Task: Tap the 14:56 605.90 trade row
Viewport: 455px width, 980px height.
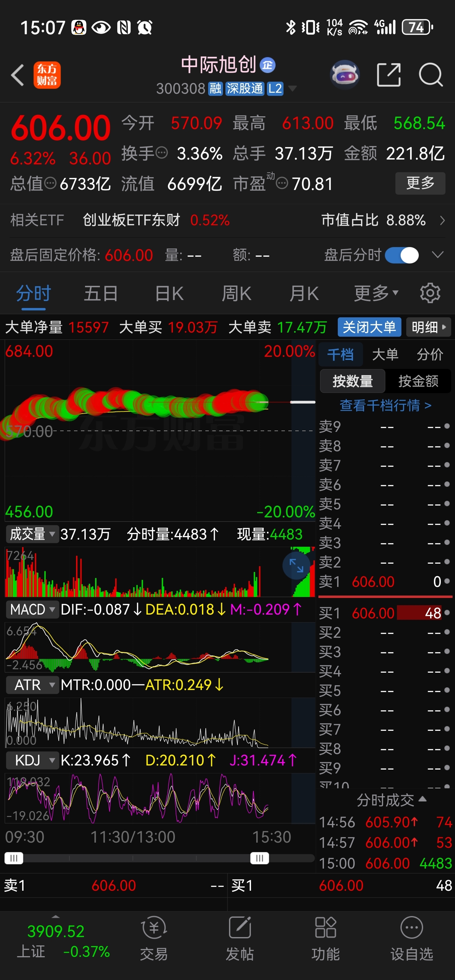Action: (386, 823)
